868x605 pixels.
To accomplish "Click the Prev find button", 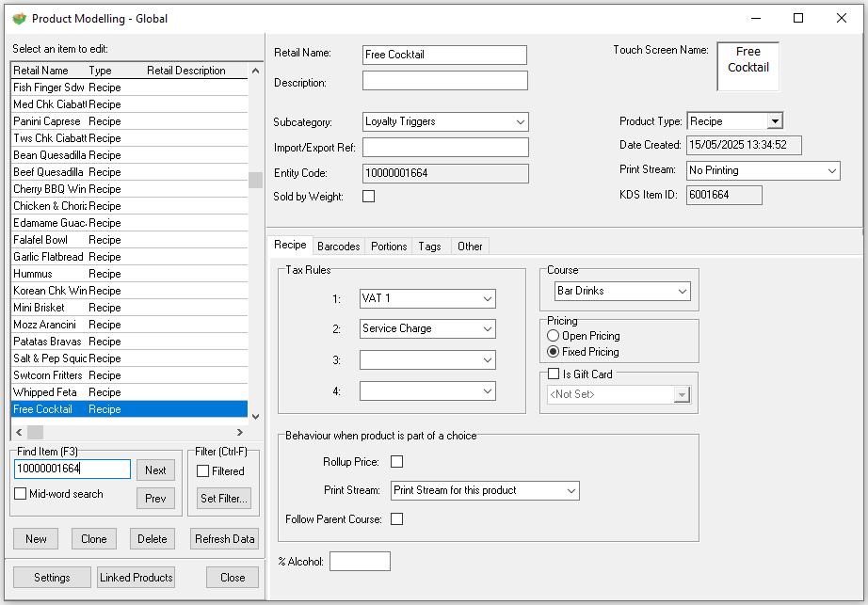I will [155, 499].
